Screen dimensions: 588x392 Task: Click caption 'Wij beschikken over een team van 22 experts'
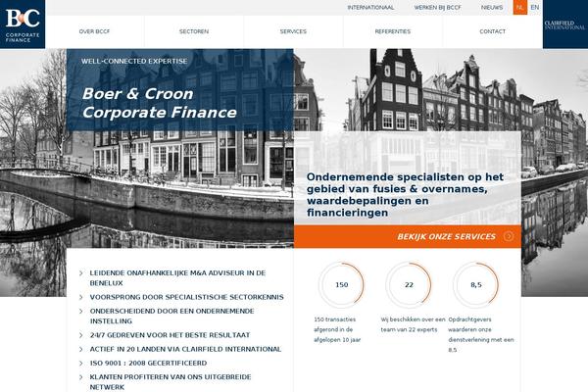413,324
